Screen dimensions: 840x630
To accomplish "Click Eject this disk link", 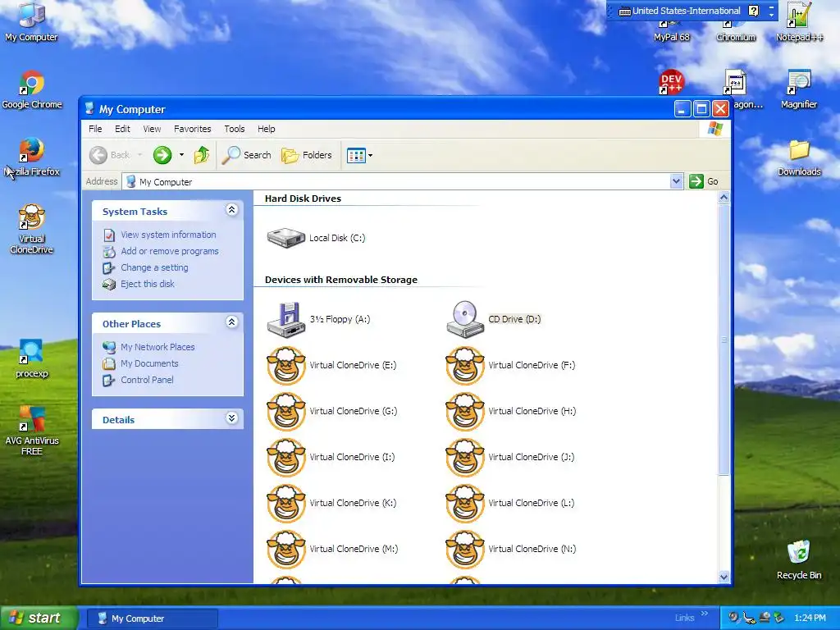I will [148, 284].
